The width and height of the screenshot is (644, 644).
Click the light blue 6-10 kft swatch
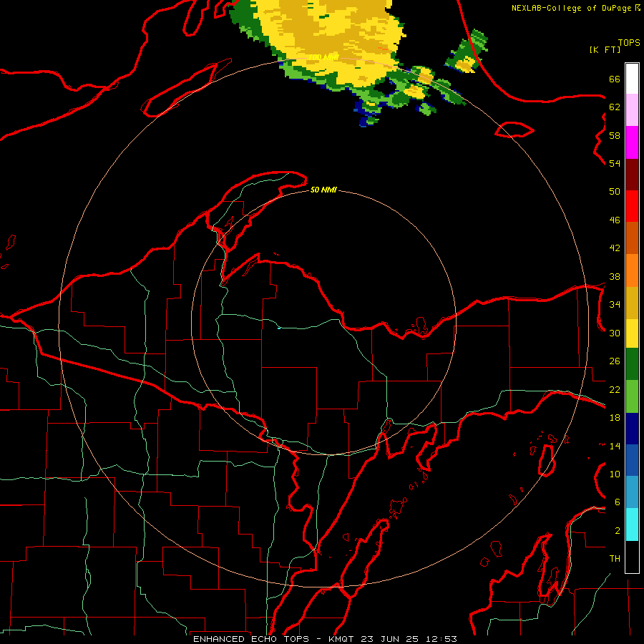click(632, 492)
